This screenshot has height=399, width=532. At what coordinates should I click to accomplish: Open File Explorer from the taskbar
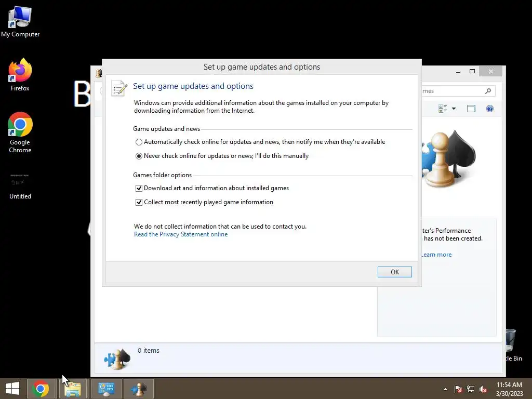tap(73, 389)
